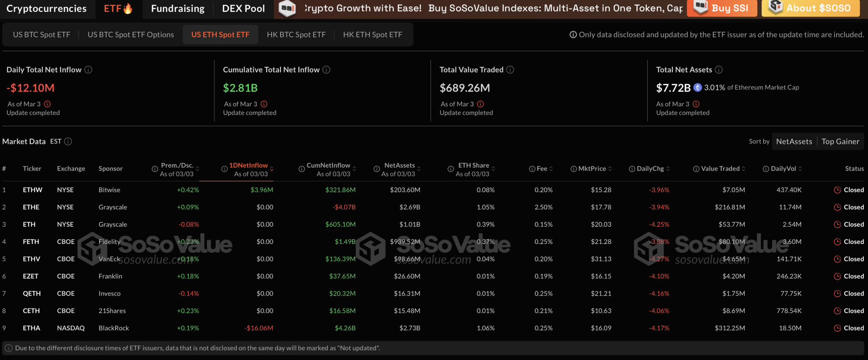Switch sorting to Top Gainer
Screen dimensions: 868x360
coord(840,141)
